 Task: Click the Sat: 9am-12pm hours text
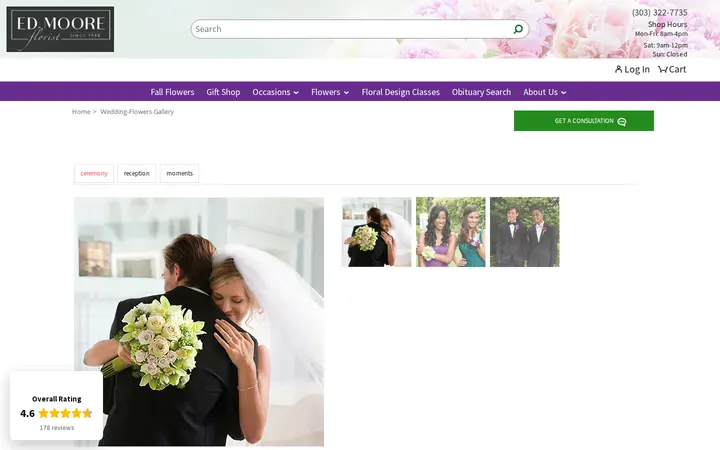[x=665, y=45]
